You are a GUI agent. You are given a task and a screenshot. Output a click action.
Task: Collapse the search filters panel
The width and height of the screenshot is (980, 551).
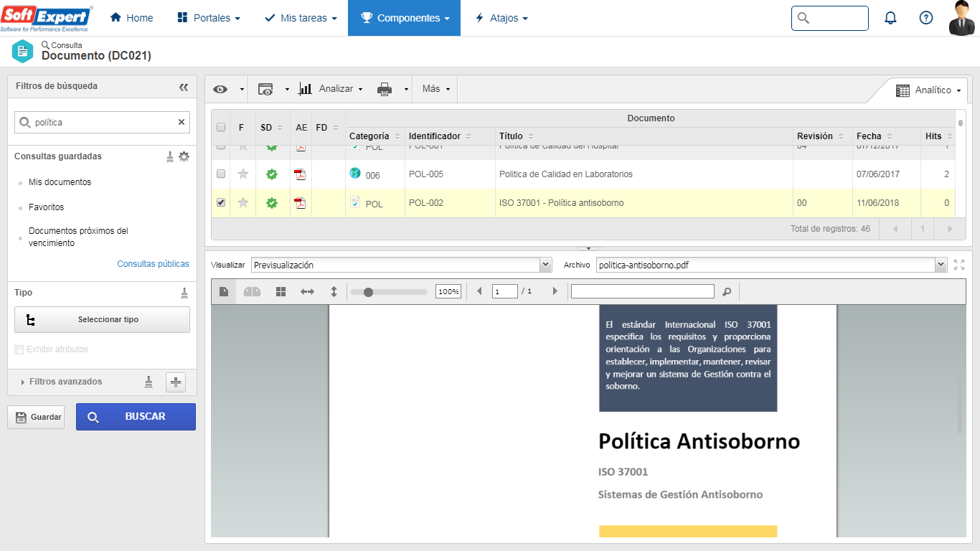pyautogui.click(x=184, y=87)
